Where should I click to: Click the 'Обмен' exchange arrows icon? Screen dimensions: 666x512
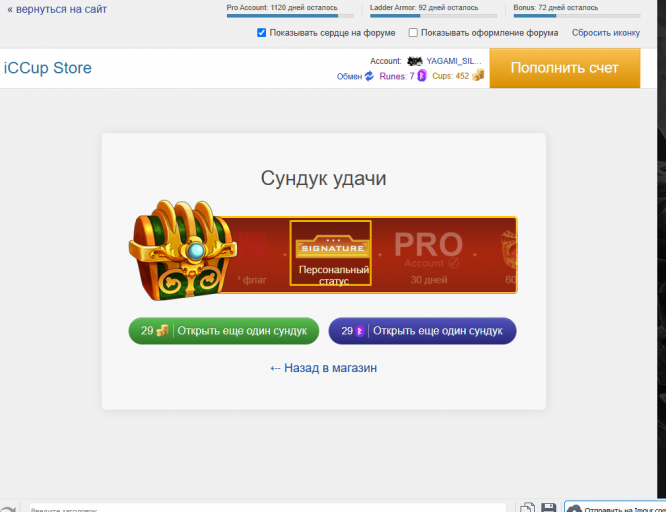click(x=369, y=76)
